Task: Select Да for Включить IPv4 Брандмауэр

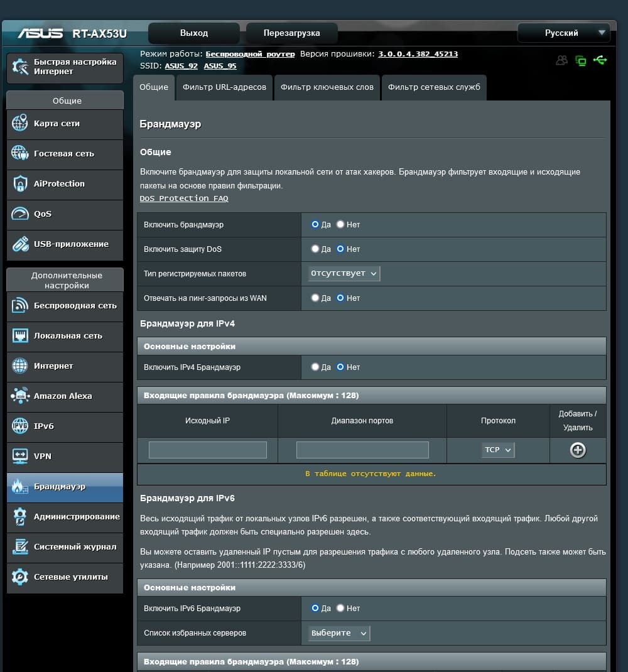Action: (315, 367)
